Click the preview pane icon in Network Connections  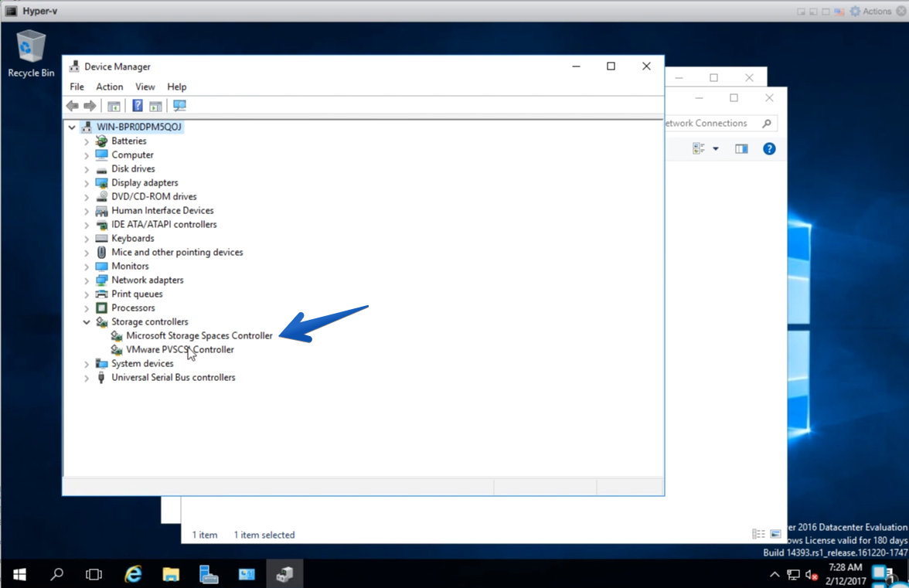pos(741,149)
